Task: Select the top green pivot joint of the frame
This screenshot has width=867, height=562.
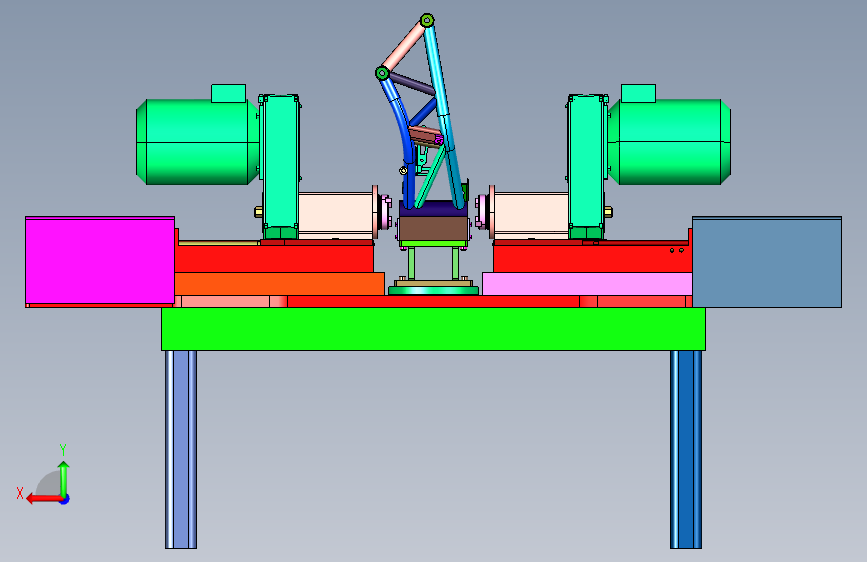Action: (427, 21)
